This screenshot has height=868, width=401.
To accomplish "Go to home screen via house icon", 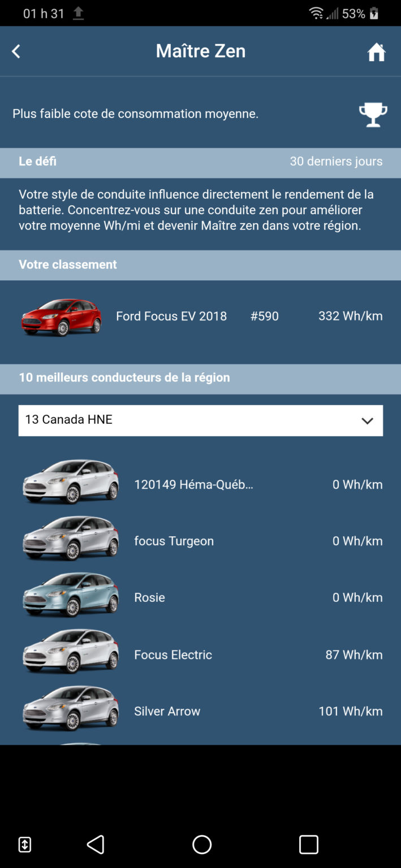I will coord(376,52).
